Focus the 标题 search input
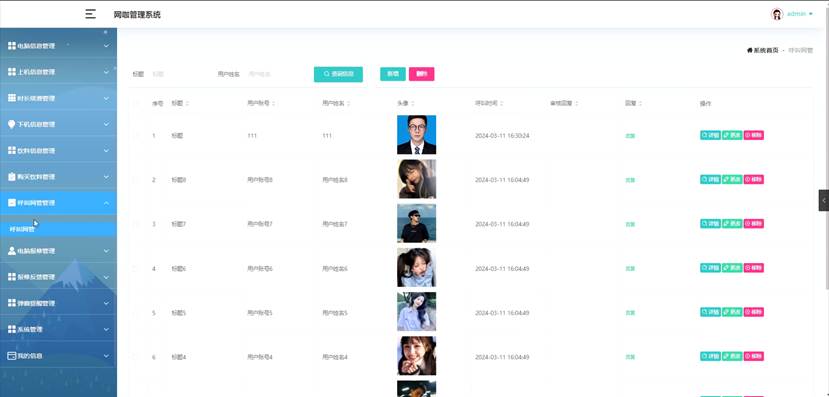829x397 pixels. coord(177,75)
